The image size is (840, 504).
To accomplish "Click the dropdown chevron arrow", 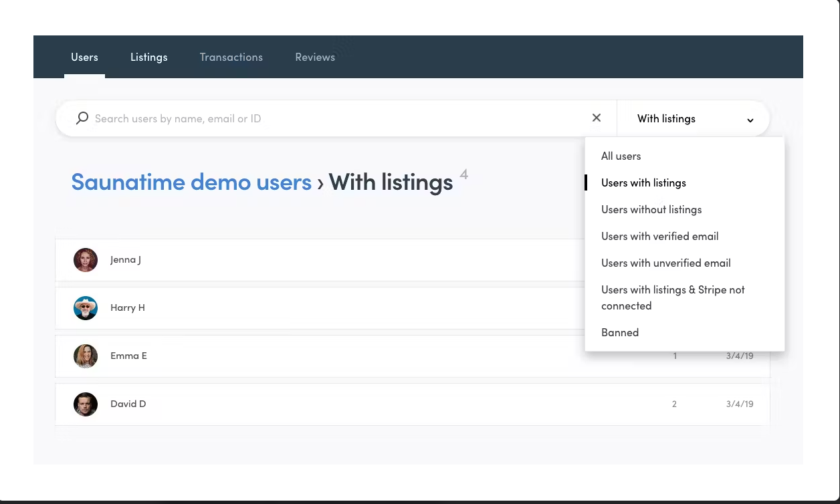I will click(x=750, y=120).
